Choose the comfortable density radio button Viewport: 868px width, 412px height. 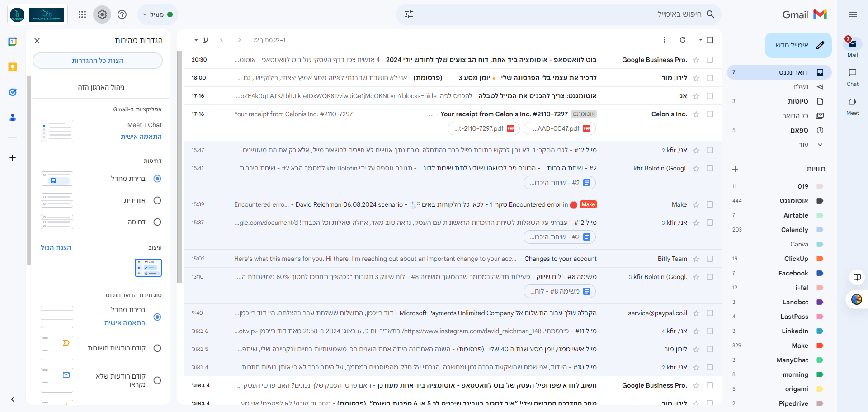157,200
